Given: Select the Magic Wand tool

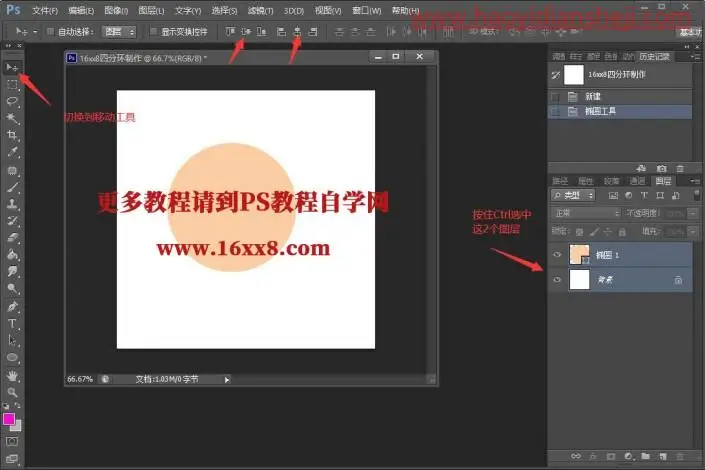Looking at the screenshot, I should 12,118.
